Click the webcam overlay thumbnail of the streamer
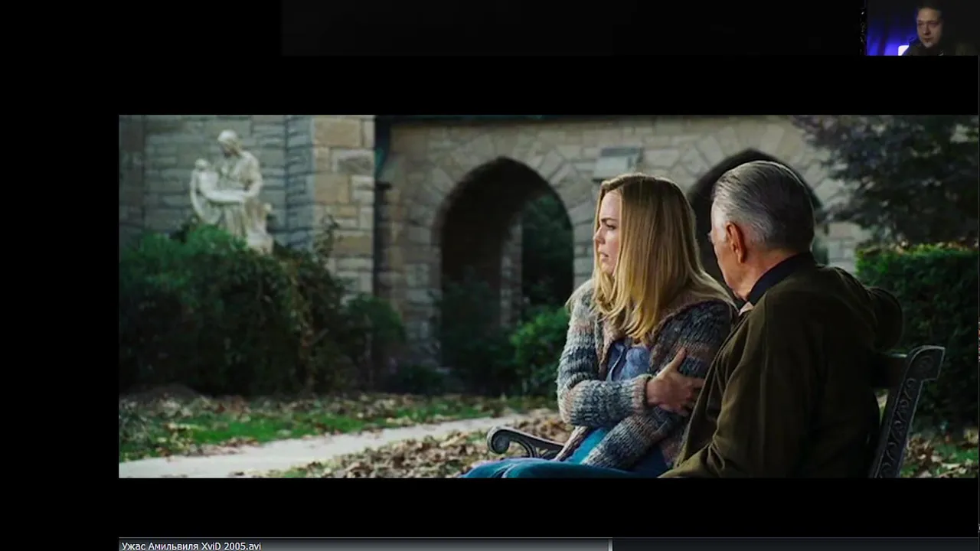The image size is (980, 551). pos(922,28)
